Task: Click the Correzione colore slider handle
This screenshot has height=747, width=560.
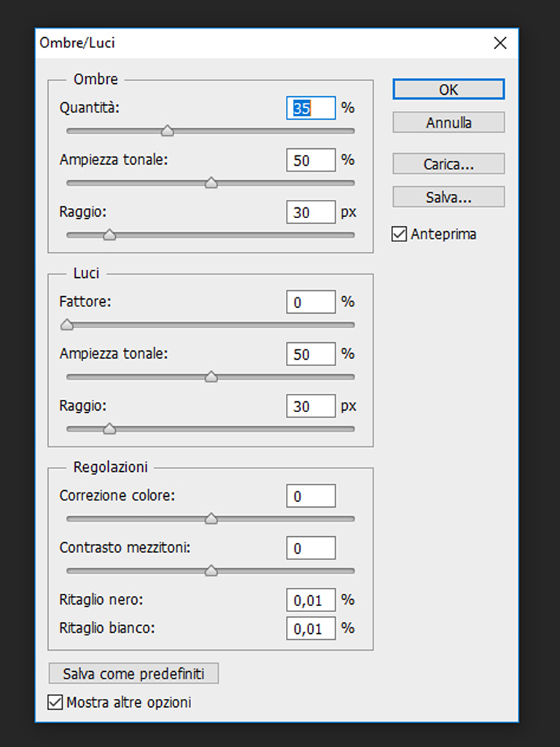Action: click(x=211, y=519)
